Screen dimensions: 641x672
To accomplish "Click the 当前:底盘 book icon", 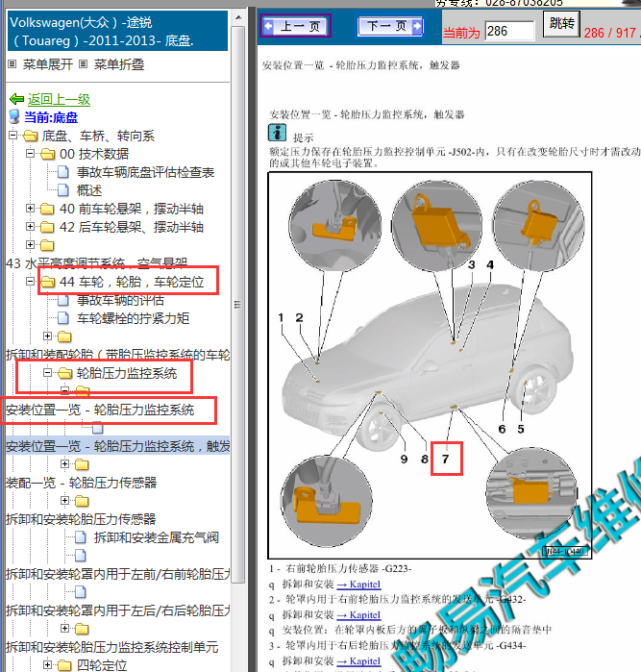I will (x=14, y=117).
